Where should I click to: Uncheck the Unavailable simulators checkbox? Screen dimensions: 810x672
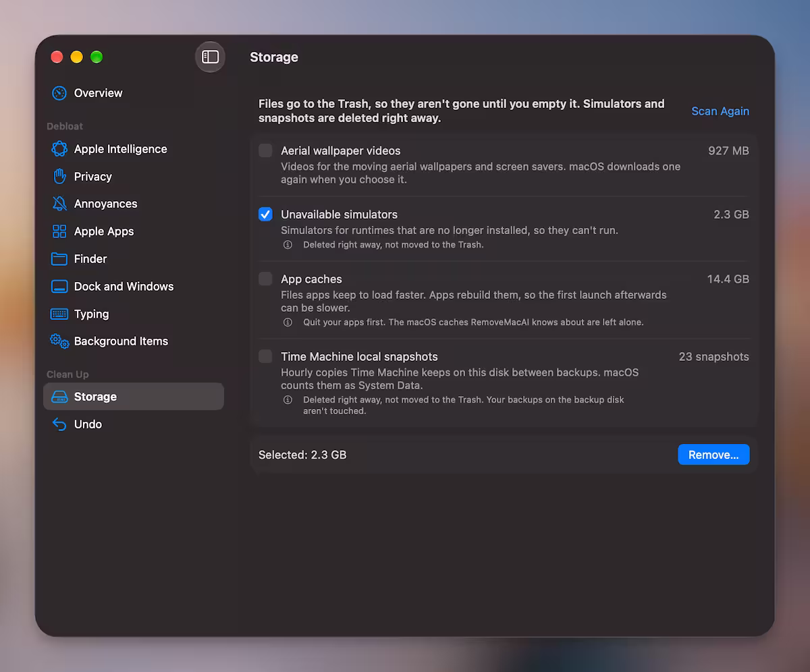(265, 215)
